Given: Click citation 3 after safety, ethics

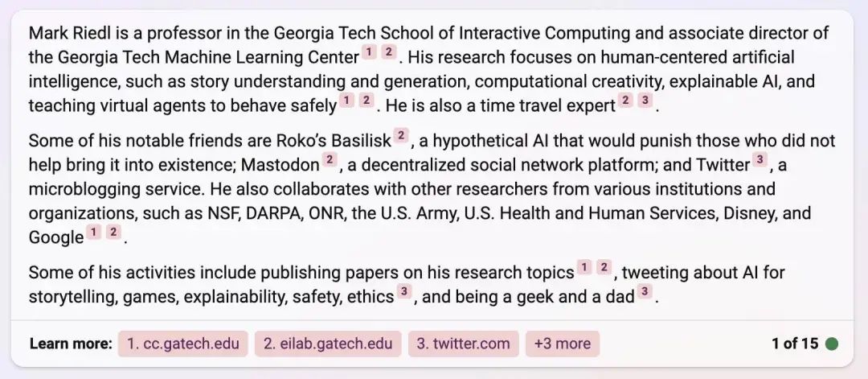Looking at the screenshot, I should [404, 292].
